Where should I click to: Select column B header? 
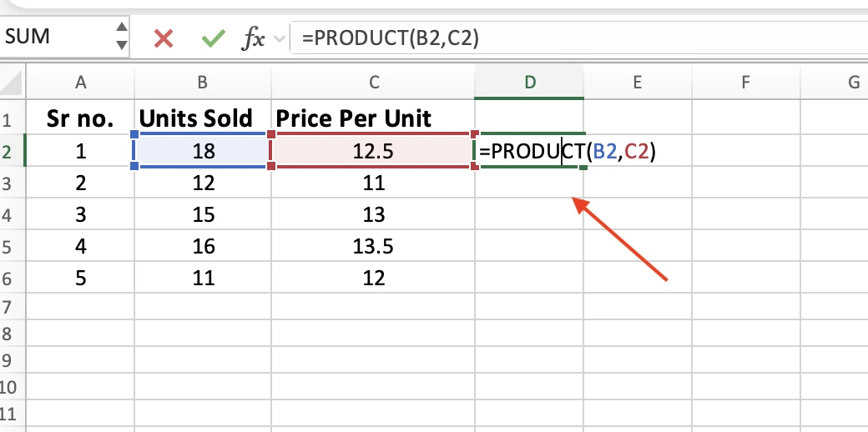(x=203, y=83)
